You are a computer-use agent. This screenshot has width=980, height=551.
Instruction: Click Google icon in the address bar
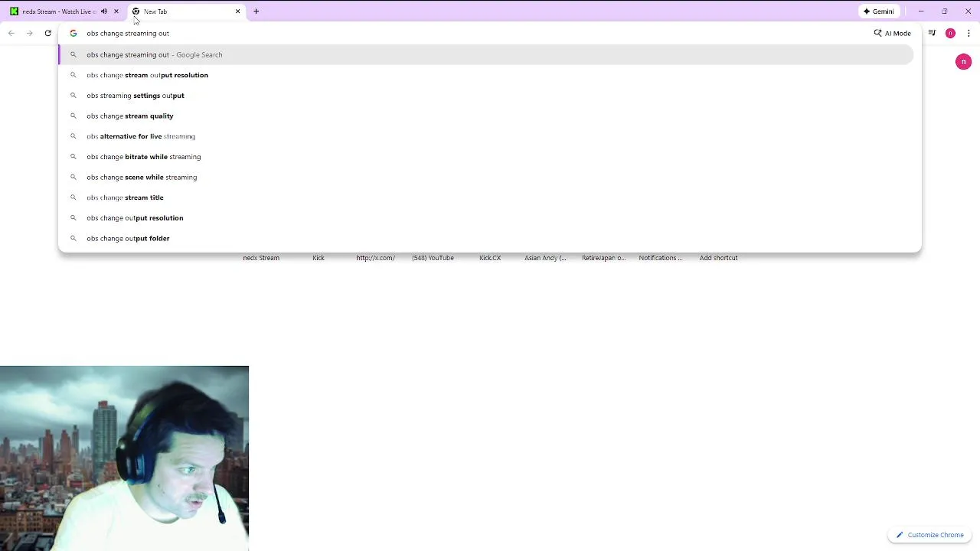tap(73, 34)
